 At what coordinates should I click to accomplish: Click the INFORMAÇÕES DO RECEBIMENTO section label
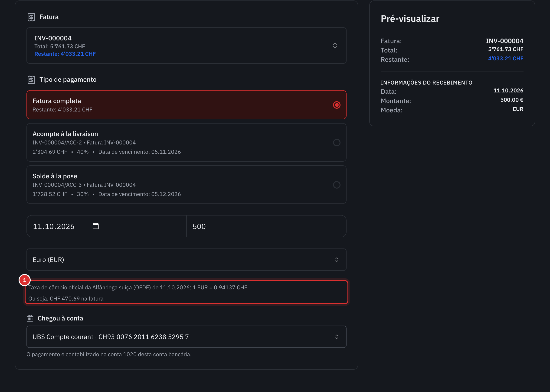(x=426, y=82)
